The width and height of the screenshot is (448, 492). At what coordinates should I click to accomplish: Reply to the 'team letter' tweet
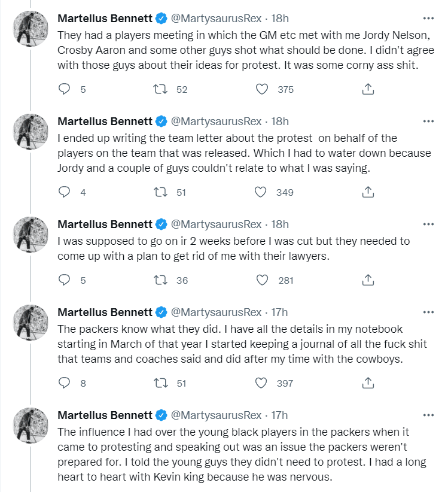pyautogui.click(x=65, y=192)
